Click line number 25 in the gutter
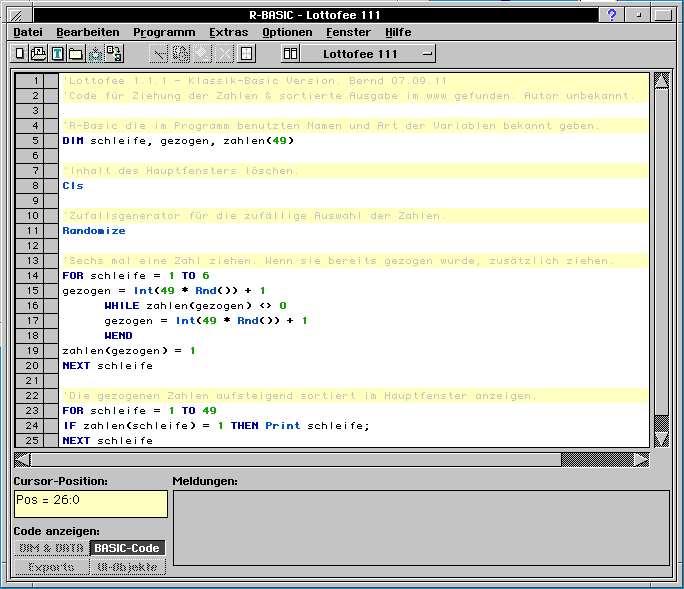The image size is (684, 589). point(30,440)
